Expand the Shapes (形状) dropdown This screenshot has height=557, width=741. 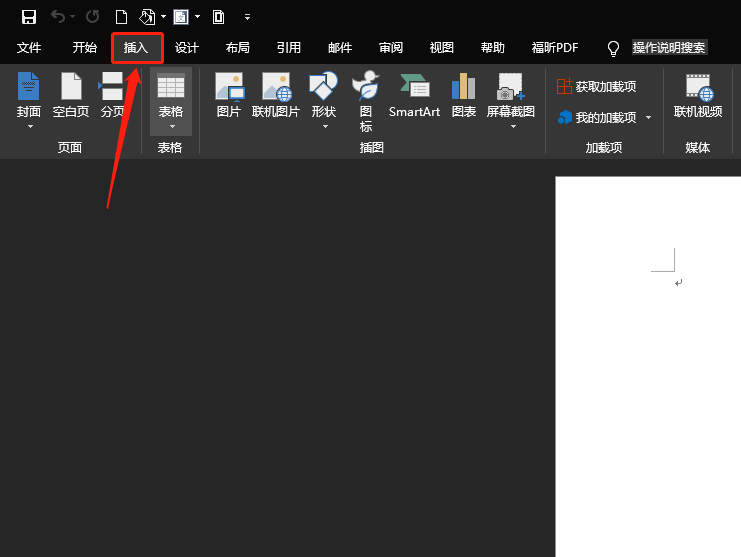pyautogui.click(x=324, y=126)
